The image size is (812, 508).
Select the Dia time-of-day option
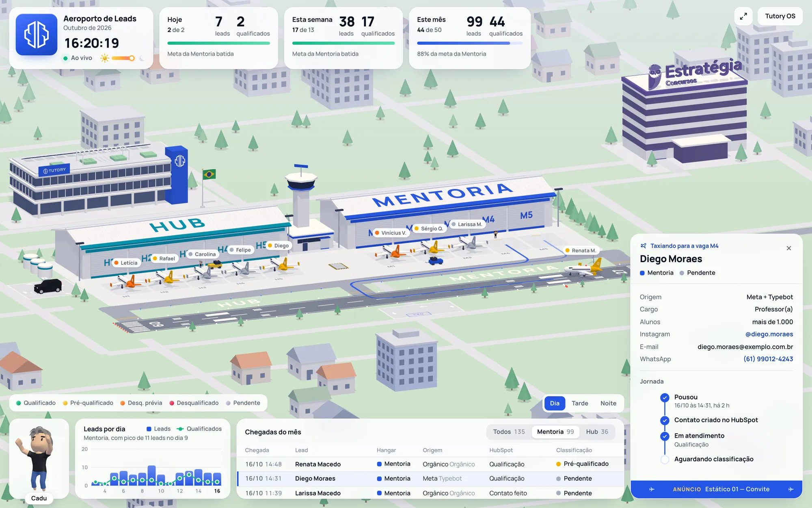[555, 403]
